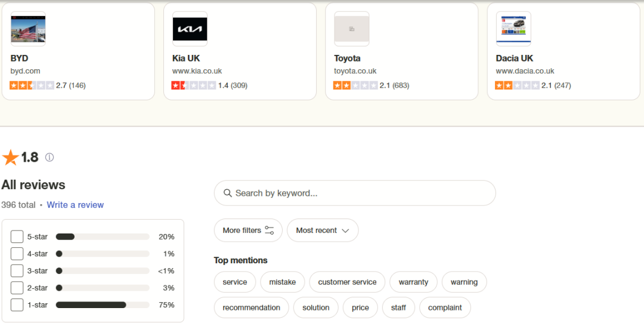
Task: Click the 4-star 1% progress bar
Action: pyautogui.click(x=103, y=254)
